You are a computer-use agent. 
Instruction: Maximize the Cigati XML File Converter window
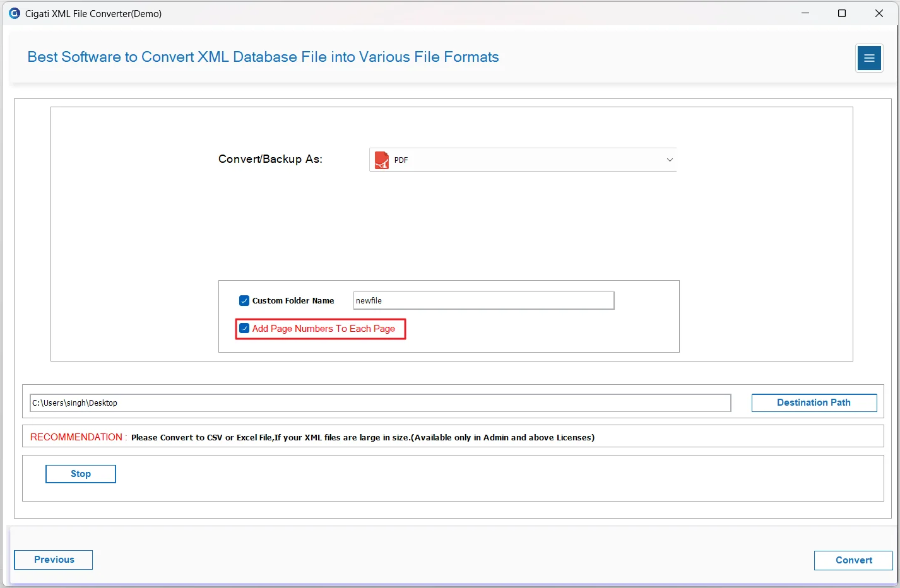842,13
